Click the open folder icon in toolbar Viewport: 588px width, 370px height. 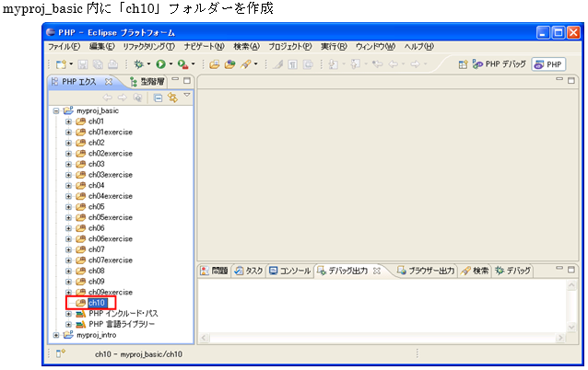(215, 64)
